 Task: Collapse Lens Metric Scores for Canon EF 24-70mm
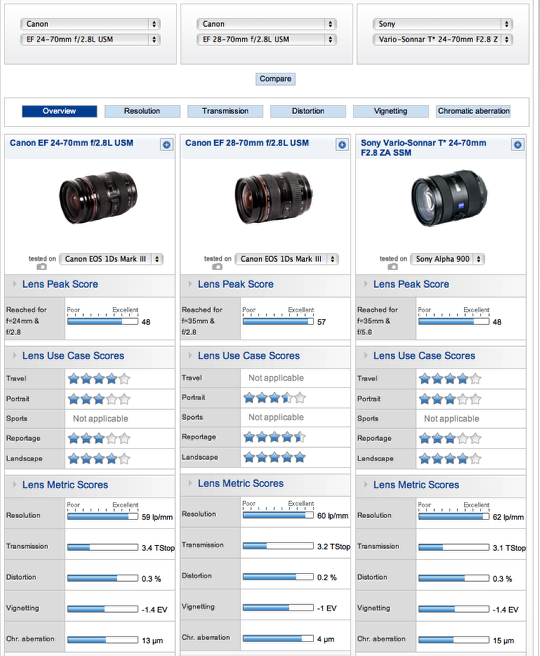coord(15,484)
